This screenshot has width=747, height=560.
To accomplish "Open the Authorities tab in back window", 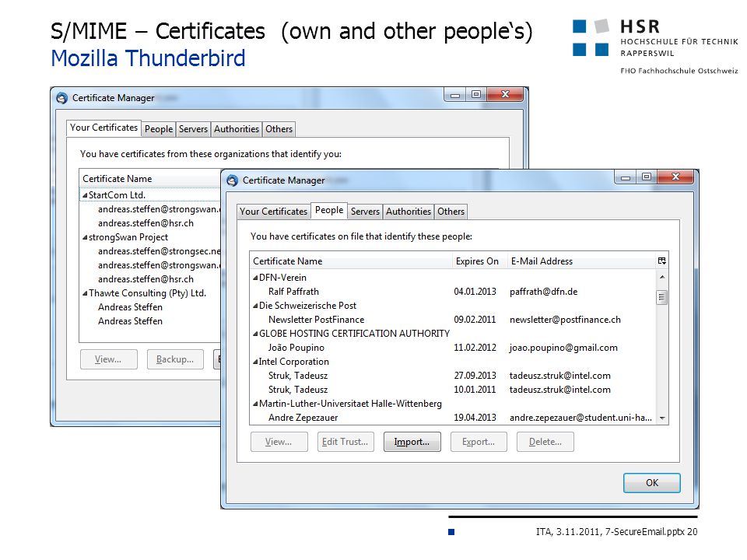I will click(x=237, y=129).
